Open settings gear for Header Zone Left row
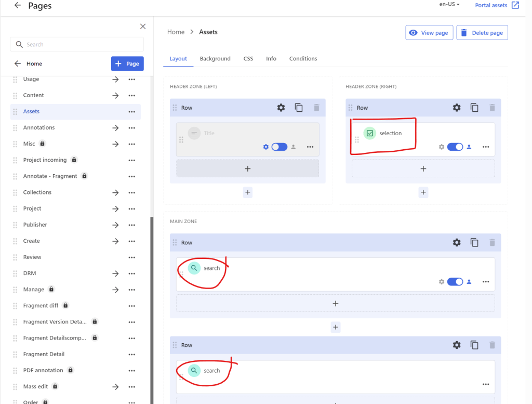Viewport: 532px width, 404px height. click(x=281, y=108)
